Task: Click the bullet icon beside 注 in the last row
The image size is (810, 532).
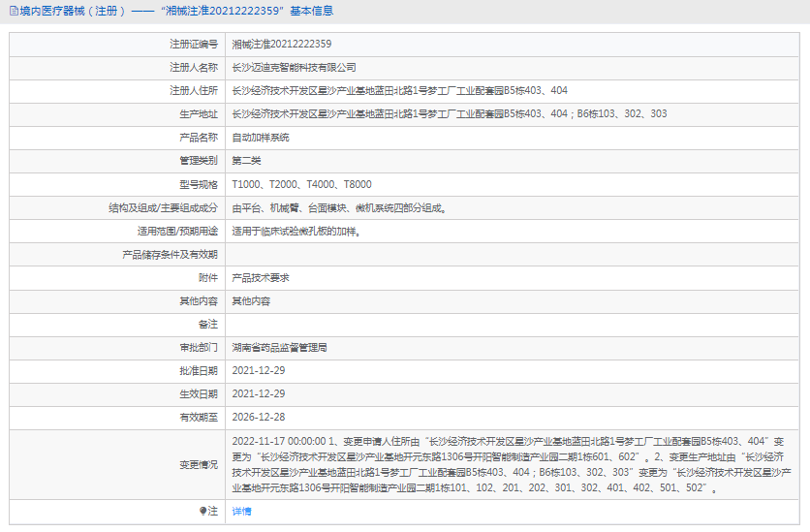Action: (x=203, y=512)
